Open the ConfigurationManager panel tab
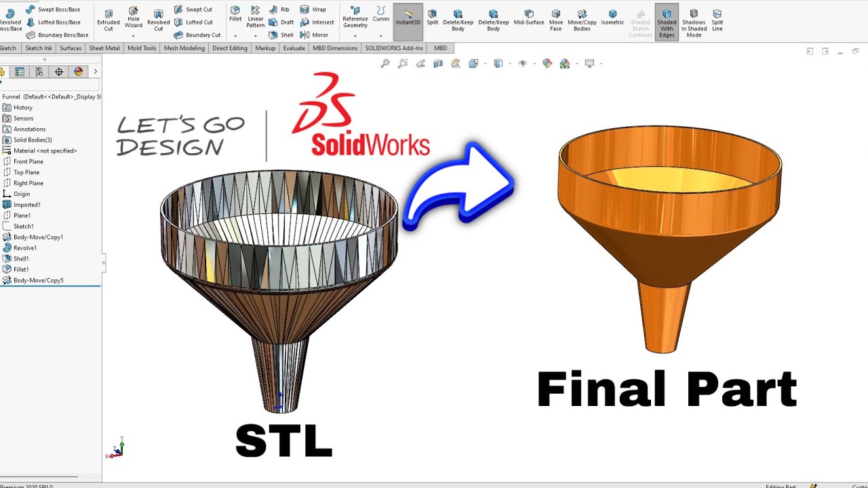Image resolution: width=868 pixels, height=488 pixels. 39,72
